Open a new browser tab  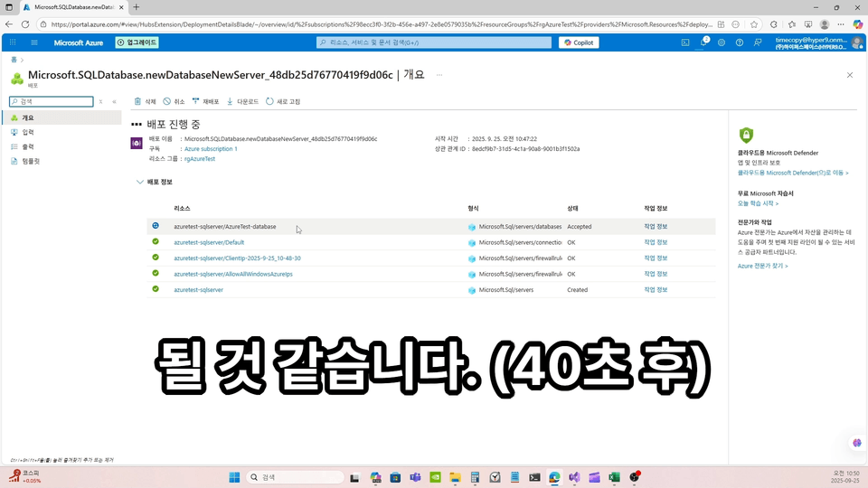(x=137, y=7)
